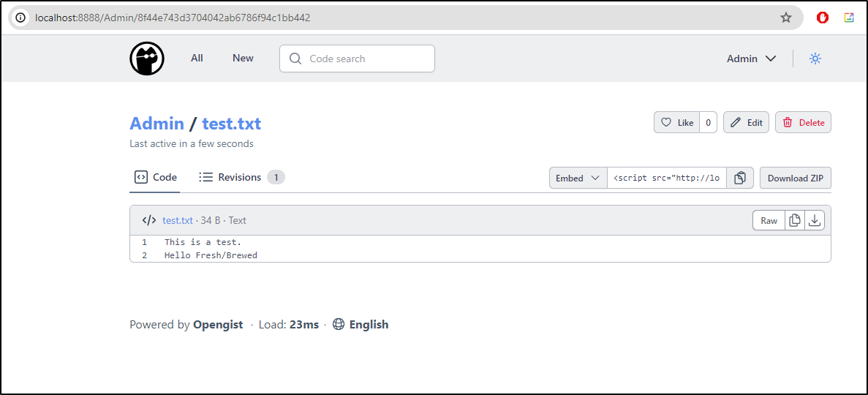
Task: Click the embed script text field
Action: coord(666,178)
